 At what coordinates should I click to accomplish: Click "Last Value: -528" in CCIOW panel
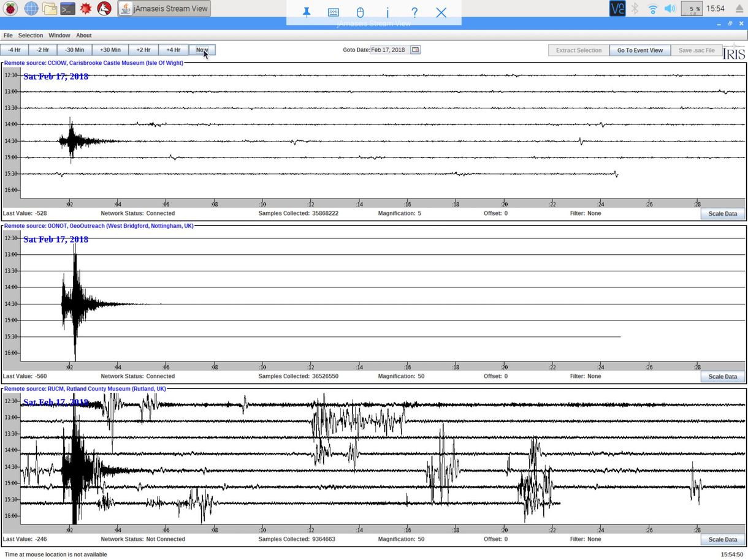(x=25, y=213)
